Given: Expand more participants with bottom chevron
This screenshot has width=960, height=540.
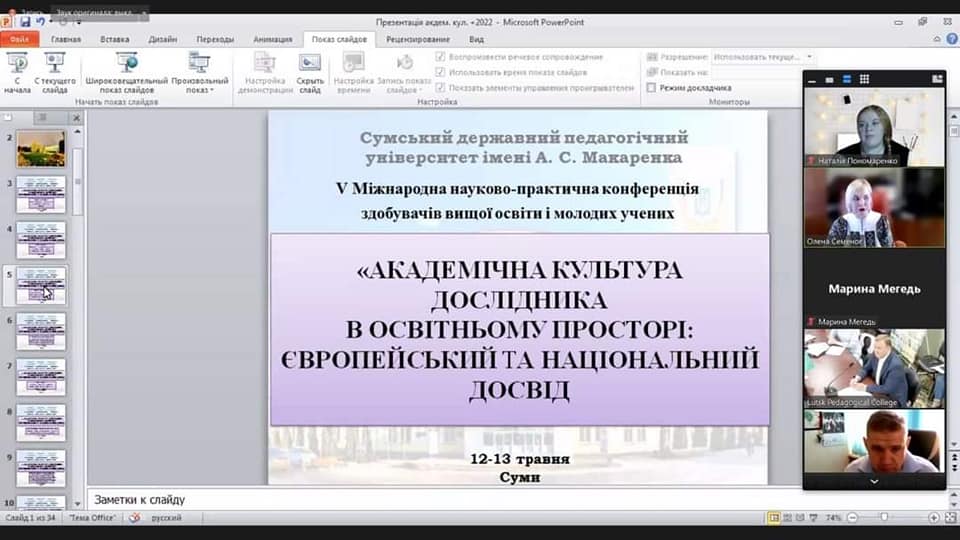Looking at the screenshot, I should tap(874, 481).
